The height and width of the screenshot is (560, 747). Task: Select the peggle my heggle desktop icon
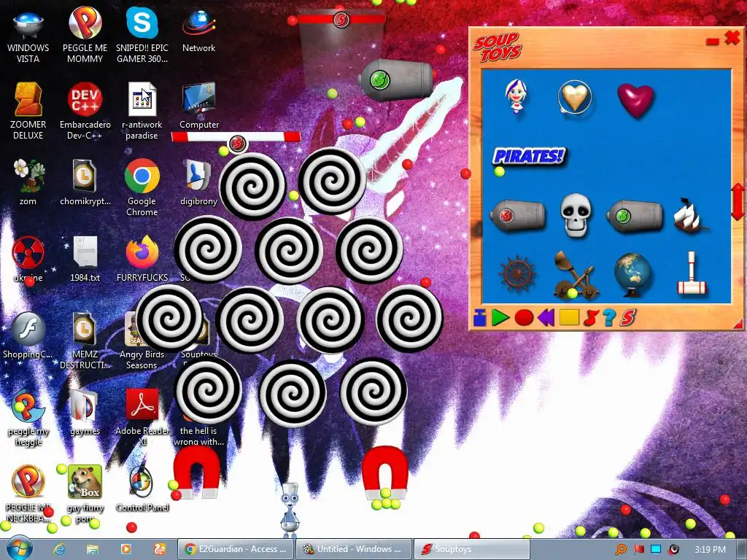click(x=28, y=417)
